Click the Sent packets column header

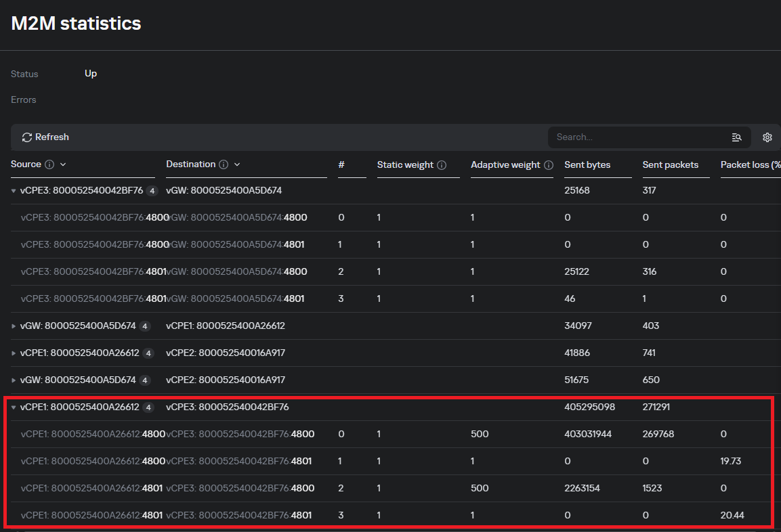click(x=670, y=165)
